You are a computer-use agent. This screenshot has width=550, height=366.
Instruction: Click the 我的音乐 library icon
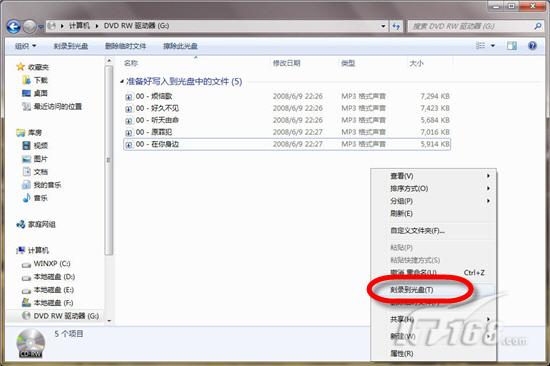tap(26, 185)
